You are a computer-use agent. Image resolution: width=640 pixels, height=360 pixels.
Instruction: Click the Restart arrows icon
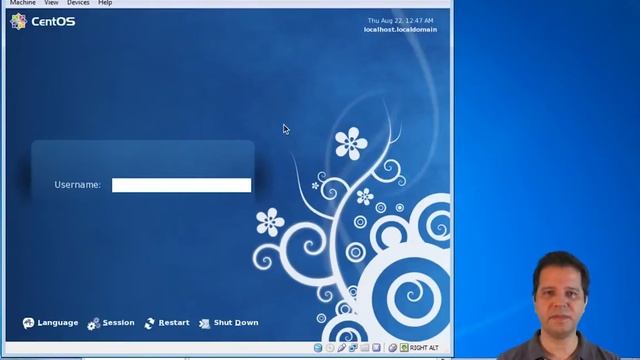click(149, 323)
